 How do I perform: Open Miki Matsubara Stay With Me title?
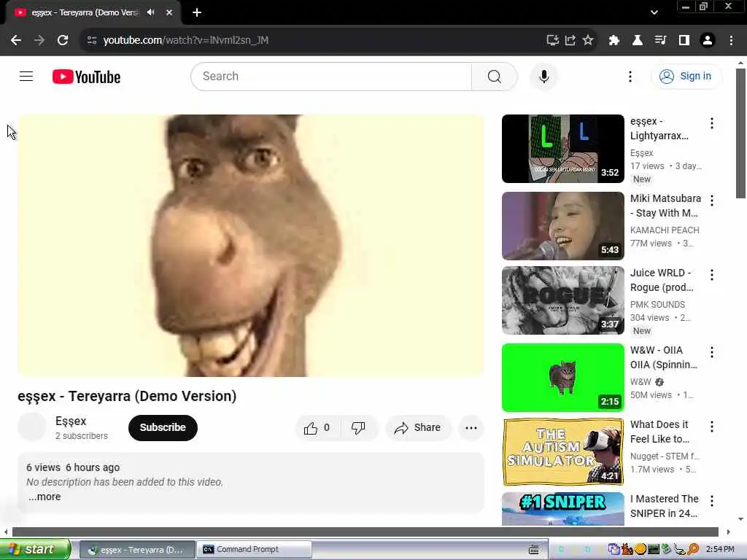pyautogui.click(x=665, y=206)
